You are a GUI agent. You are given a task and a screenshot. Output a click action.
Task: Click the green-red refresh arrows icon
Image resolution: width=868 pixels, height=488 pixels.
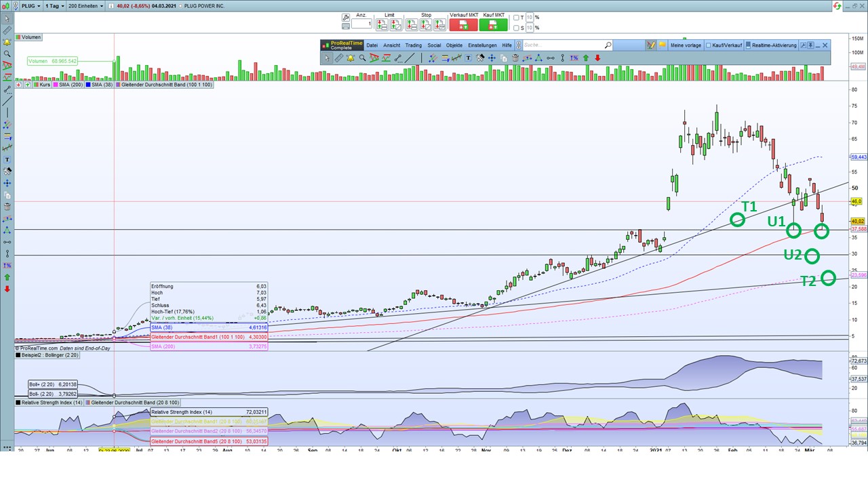pyautogui.click(x=837, y=5)
